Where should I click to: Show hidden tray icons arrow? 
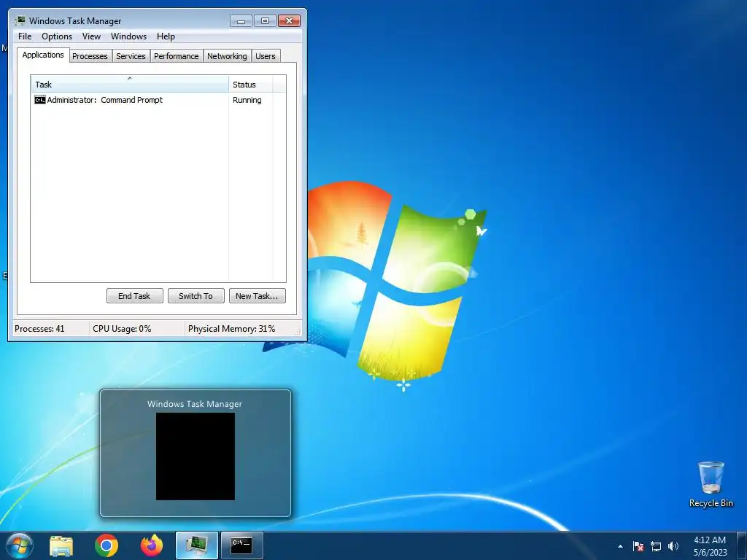click(620, 546)
